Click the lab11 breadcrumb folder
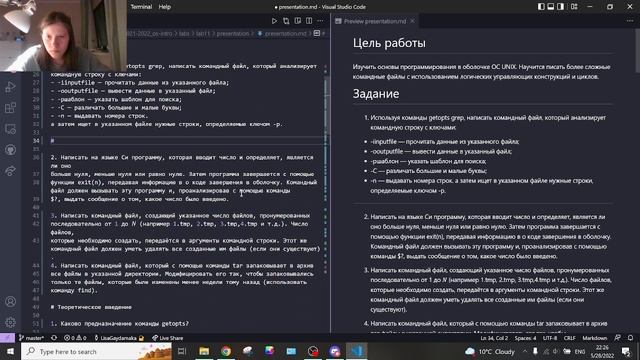This screenshot has width=640, height=360. coord(203,33)
